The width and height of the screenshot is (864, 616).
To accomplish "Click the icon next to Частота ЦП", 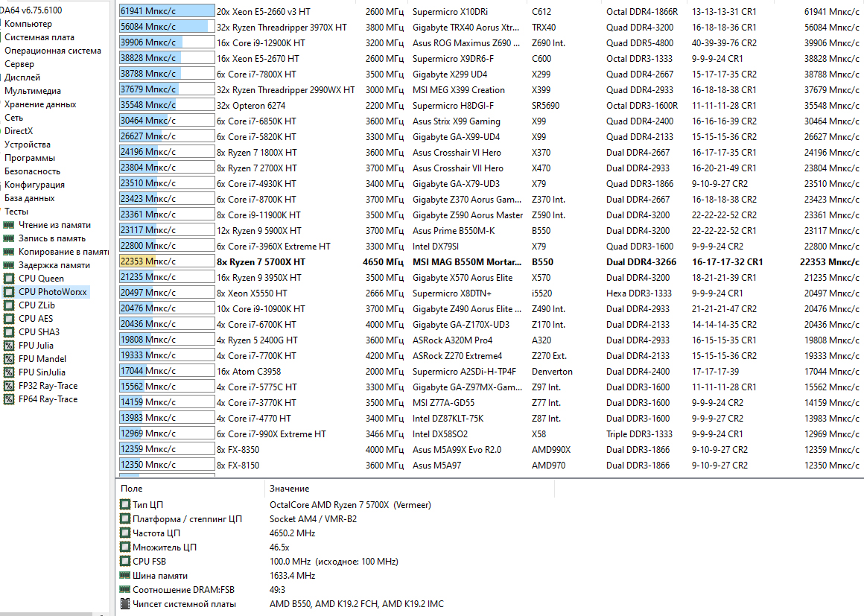I will click(125, 533).
